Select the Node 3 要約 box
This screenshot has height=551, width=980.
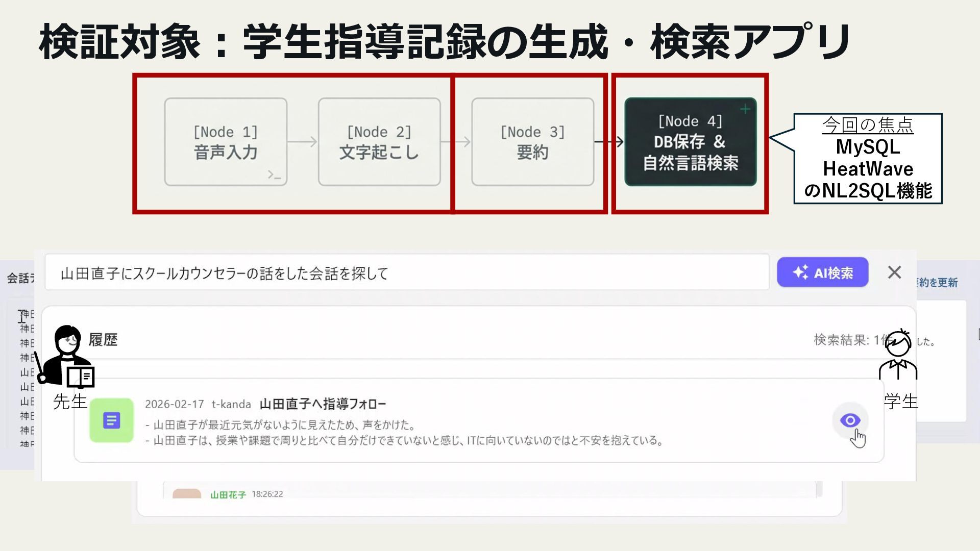[532, 142]
